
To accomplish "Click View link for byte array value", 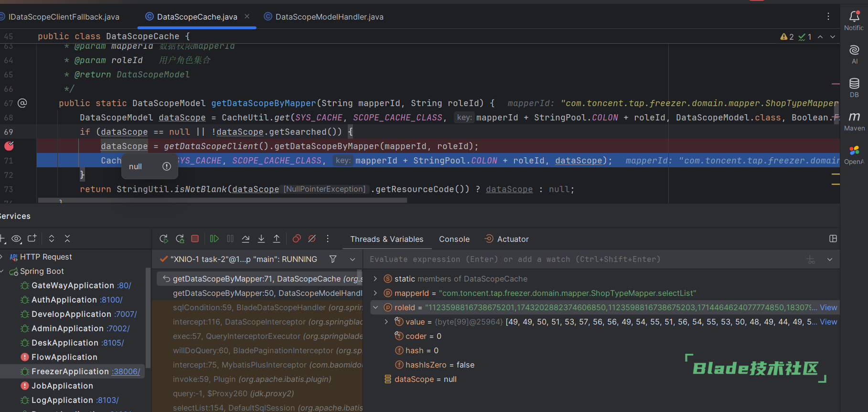I will tap(828, 322).
